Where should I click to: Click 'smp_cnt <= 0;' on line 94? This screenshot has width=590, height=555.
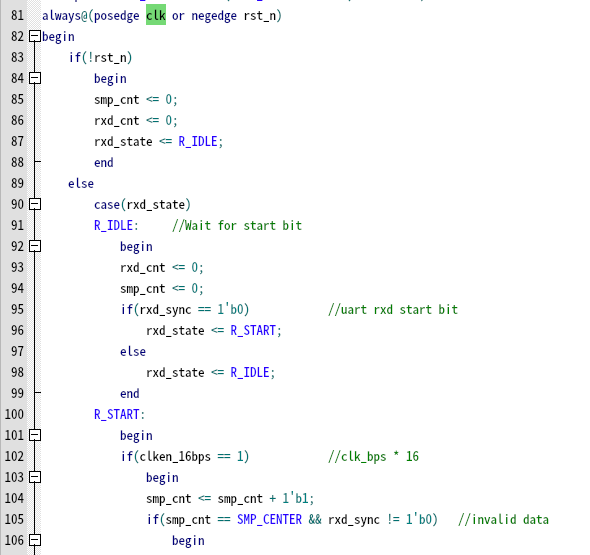coord(162,289)
